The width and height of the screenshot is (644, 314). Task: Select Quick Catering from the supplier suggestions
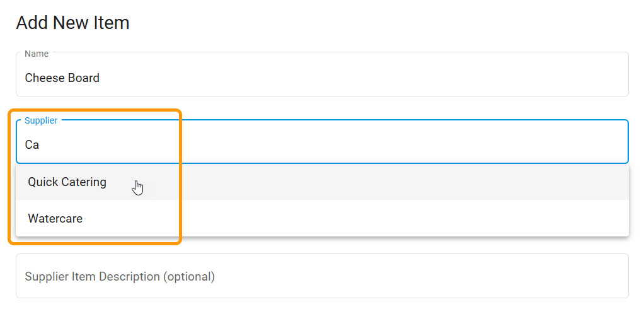[x=67, y=182]
